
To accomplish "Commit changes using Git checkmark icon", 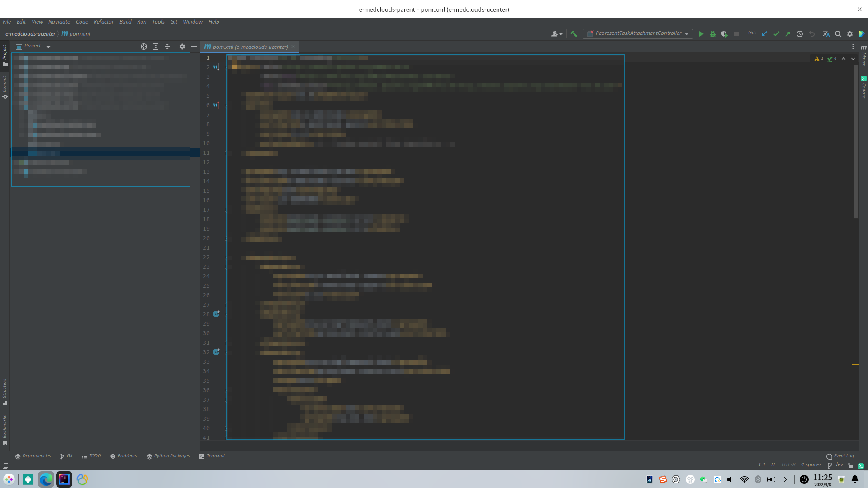I will (x=776, y=34).
